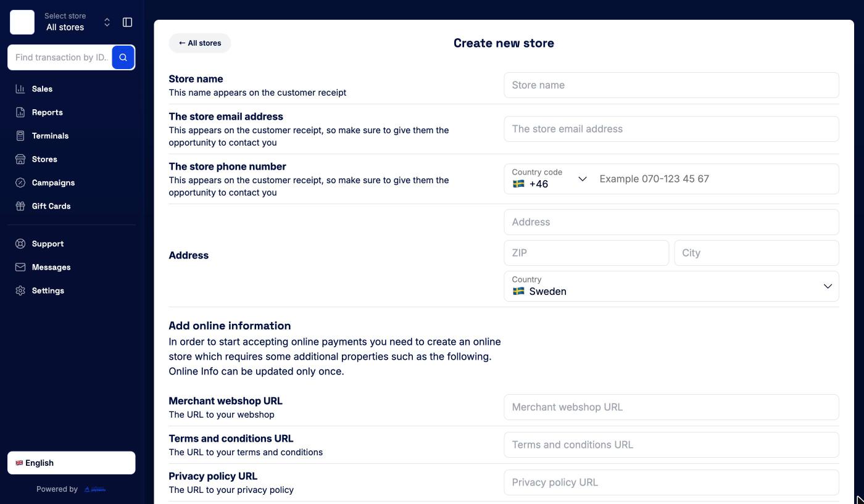Screen dimensions: 864x504
Task: Click the Swedish flag in country code
Action: pos(518,184)
